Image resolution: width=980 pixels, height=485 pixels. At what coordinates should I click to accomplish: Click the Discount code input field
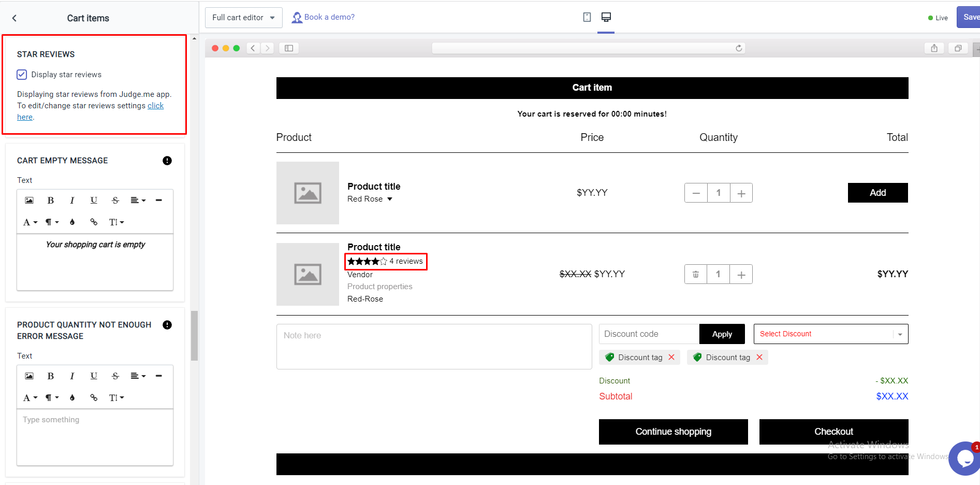click(x=649, y=334)
